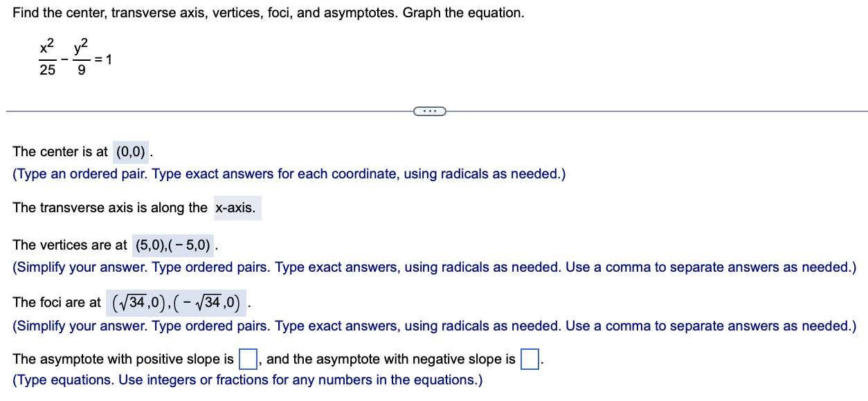The image size is (868, 401).
Task: Click the positive slope asymptote answer box
Action: (246, 358)
